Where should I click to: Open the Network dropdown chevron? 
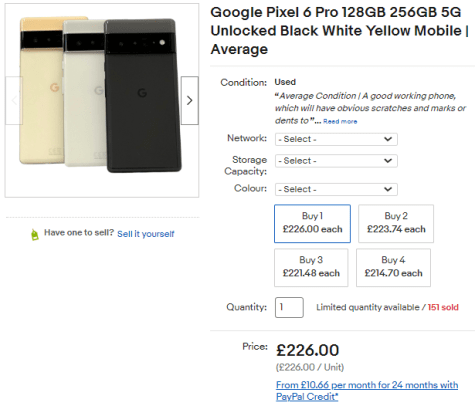point(388,139)
